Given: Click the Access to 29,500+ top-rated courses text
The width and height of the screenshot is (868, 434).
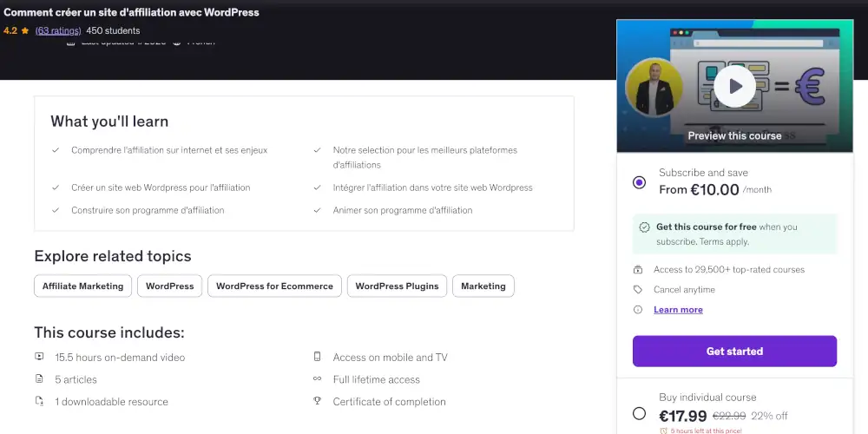Looking at the screenshot, I should coord(729,270).
